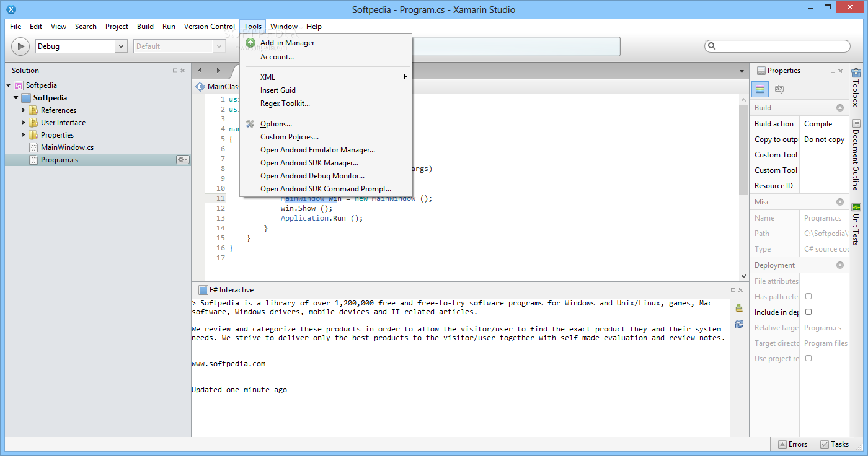Click the MainWindow.cs file icon

[x=33, y=147]
